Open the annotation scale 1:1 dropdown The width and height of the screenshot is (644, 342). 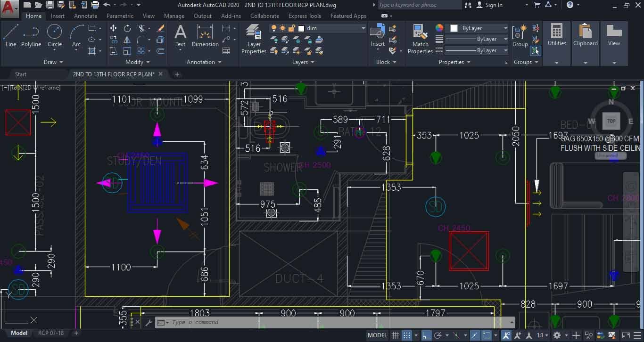[x=547, y=335]
